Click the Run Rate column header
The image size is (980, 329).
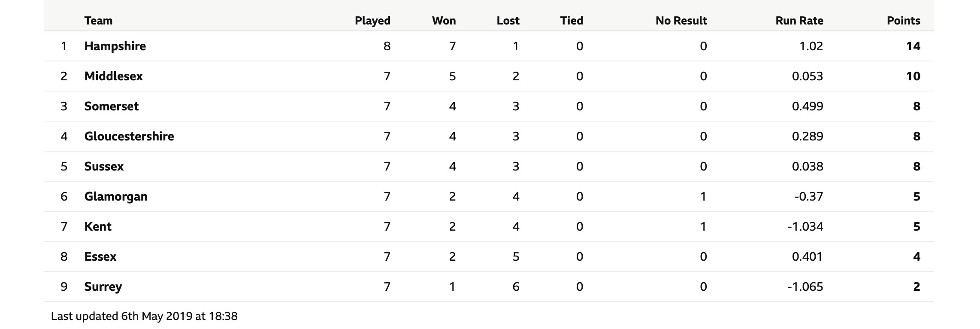coord(799,21)
